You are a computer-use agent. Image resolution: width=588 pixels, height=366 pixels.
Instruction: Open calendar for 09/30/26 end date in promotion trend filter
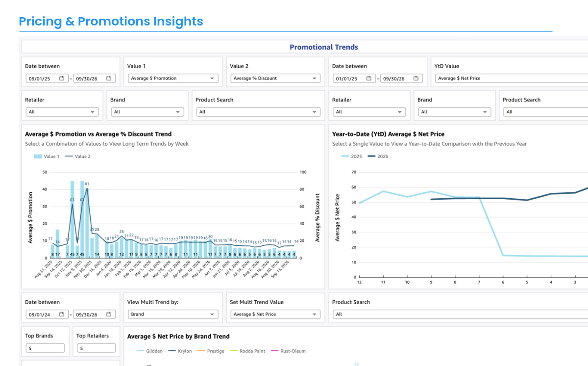point(109,78)
